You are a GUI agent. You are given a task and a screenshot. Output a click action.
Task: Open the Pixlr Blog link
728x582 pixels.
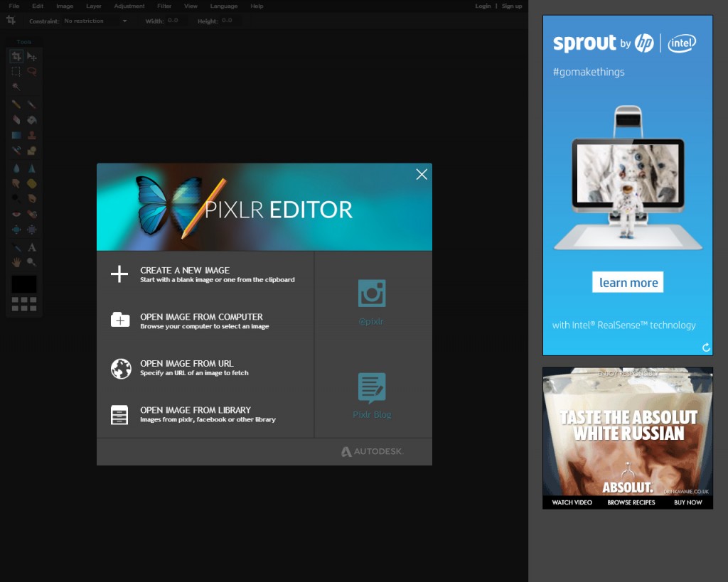[x=372, y=395]
